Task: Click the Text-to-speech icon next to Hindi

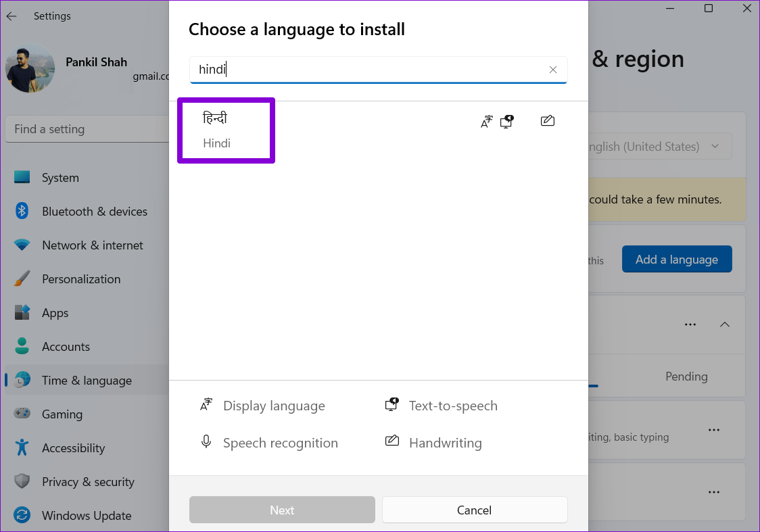Action: pyautogui.click(x=506, y=120)
